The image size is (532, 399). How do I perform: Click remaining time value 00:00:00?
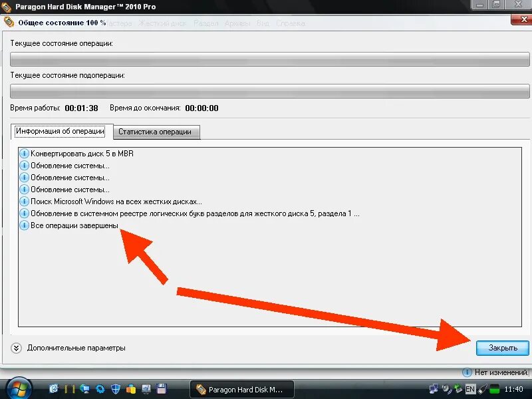pyautogui.click(x=202, y=108)
